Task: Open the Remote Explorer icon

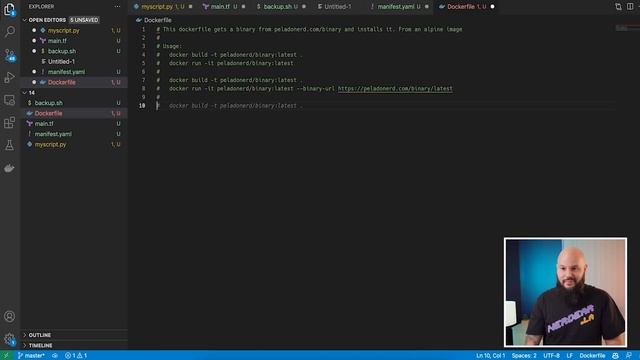Action: 9,100
